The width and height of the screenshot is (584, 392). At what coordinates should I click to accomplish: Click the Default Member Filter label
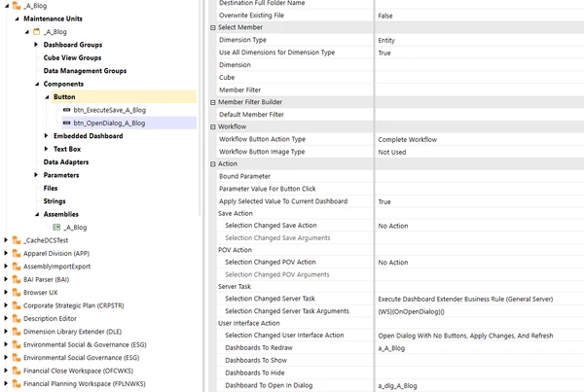251,114
